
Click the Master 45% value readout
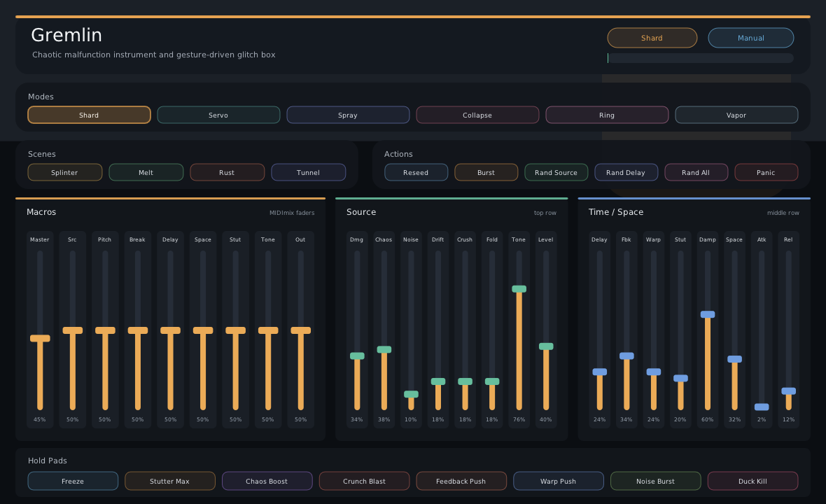[x=39, y=420]
